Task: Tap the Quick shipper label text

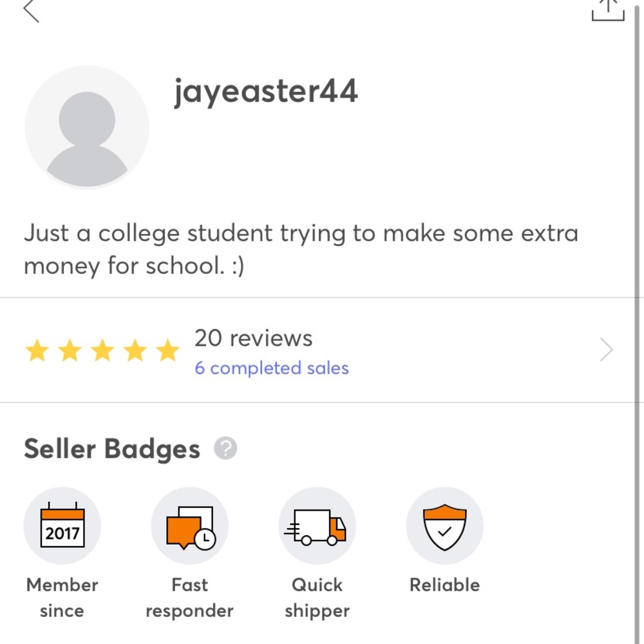Action: [317, 598]
